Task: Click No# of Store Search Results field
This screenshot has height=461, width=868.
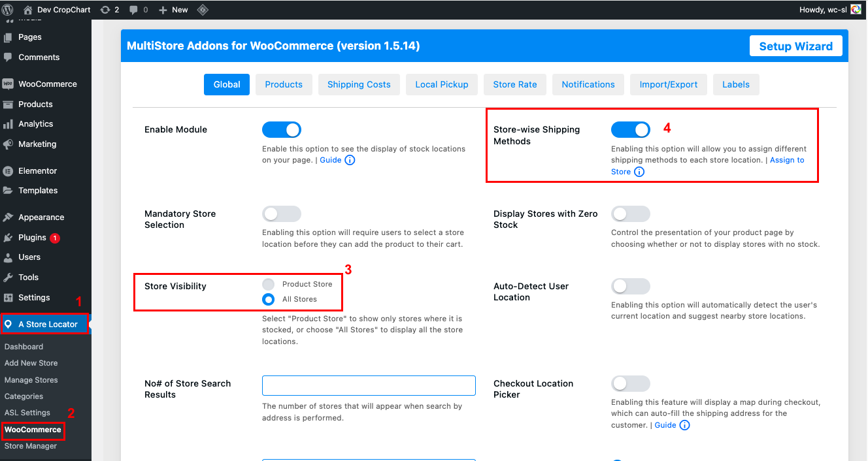Action: pyautogui.click(x=369, y=385)
